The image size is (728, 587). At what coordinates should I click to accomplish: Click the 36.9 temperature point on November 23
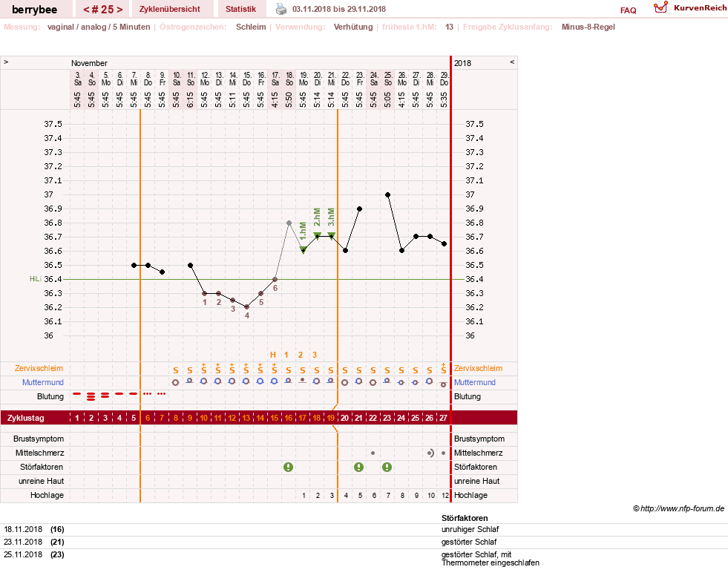coord(359,209)
